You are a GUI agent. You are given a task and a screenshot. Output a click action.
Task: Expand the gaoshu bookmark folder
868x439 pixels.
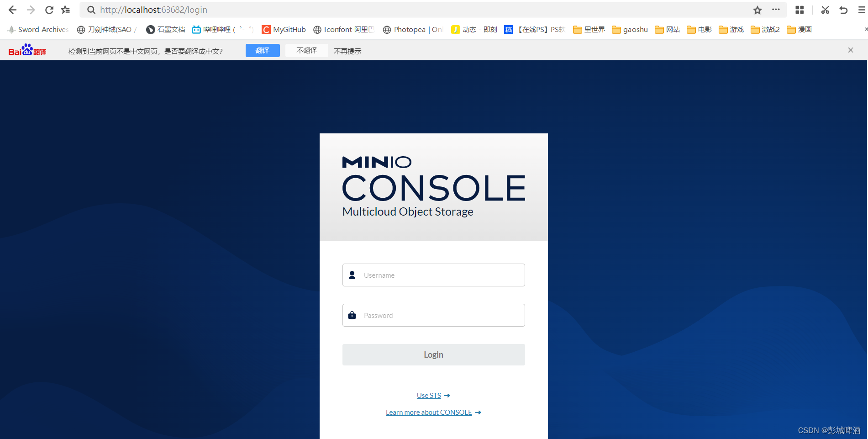tap(630, 29)
